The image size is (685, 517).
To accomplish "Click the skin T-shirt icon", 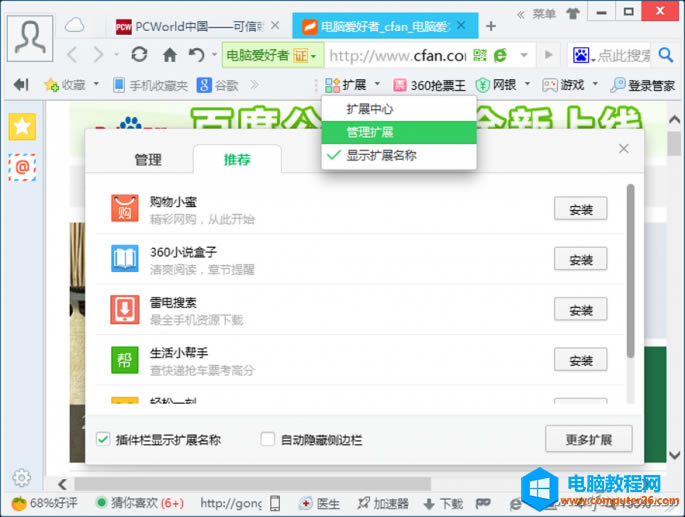I will point(600,13).
